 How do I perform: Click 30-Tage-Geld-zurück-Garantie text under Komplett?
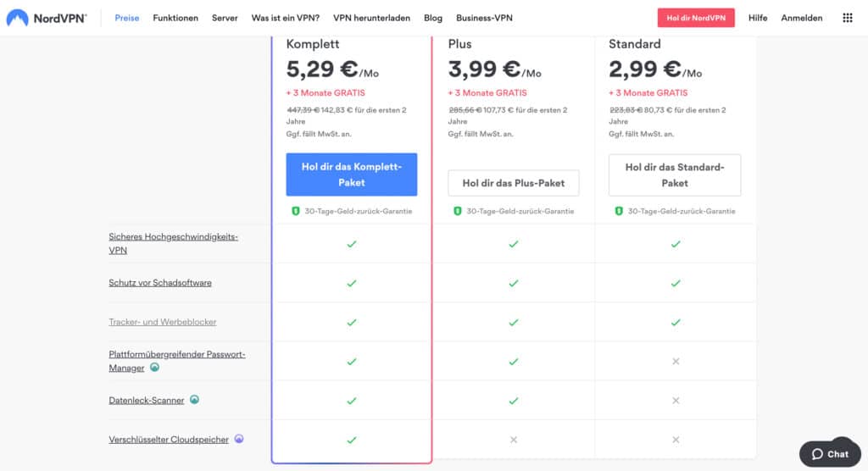pyautogui.click(x=359, y=211)
